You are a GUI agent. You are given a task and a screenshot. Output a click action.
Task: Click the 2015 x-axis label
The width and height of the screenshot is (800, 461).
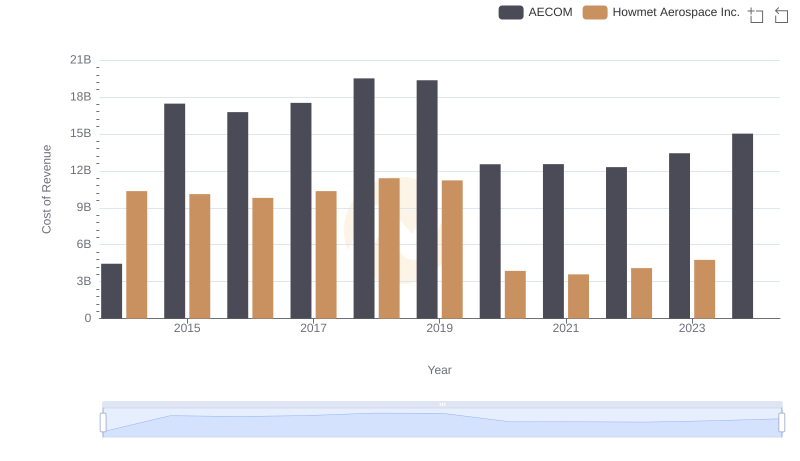coord(187,328)
